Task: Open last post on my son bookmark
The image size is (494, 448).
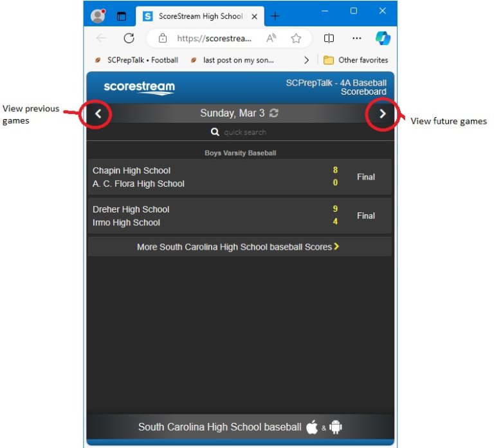Action: tap(232, 60)
